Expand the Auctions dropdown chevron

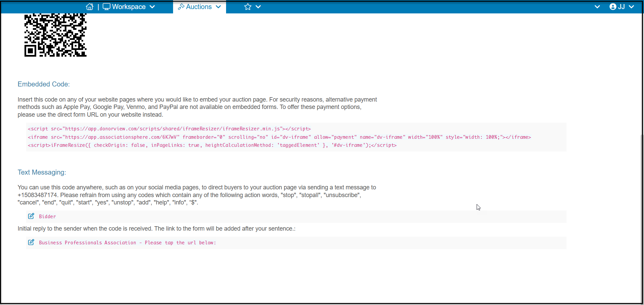(218, 7)
